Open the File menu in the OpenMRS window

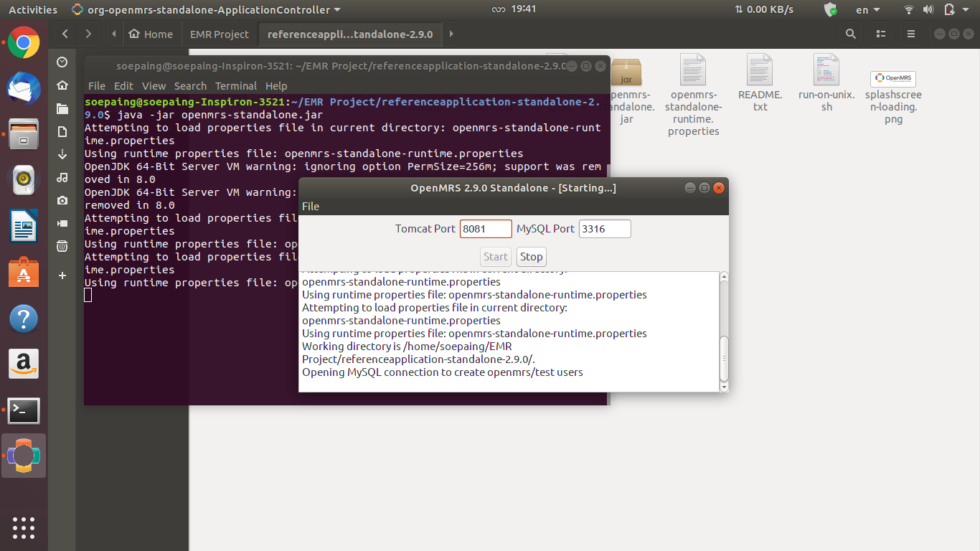pyautogui.click(x=311, y=206)
